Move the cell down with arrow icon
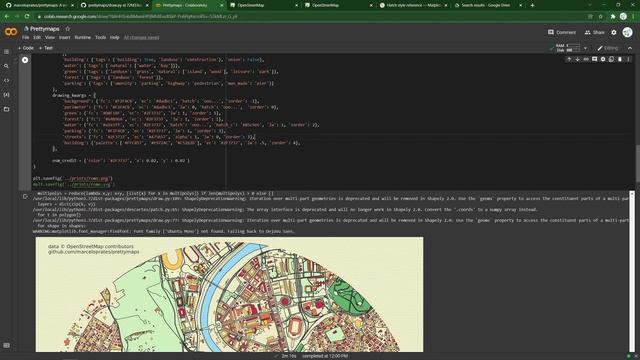The height and width of the screenshot is (360, 640). [578, 60]
